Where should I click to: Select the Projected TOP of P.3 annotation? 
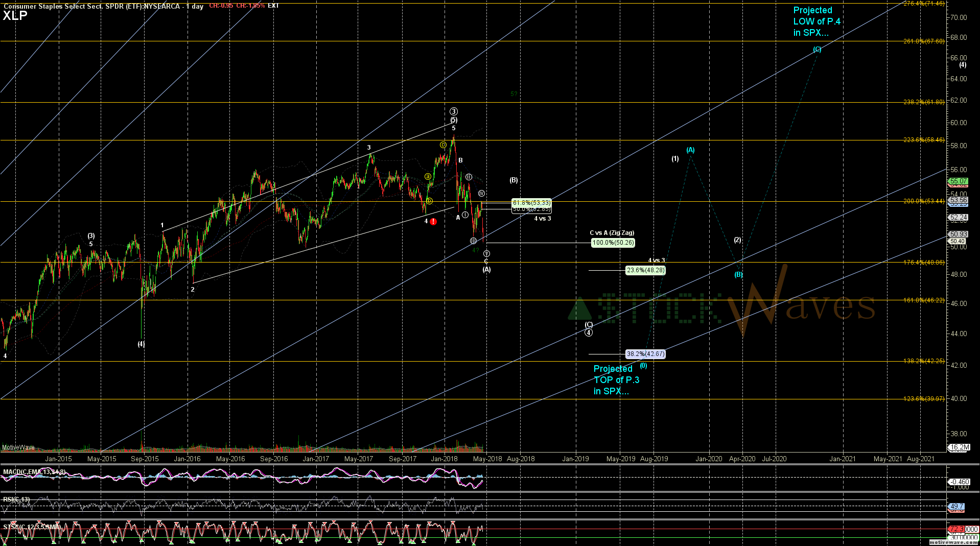[617, 380]
